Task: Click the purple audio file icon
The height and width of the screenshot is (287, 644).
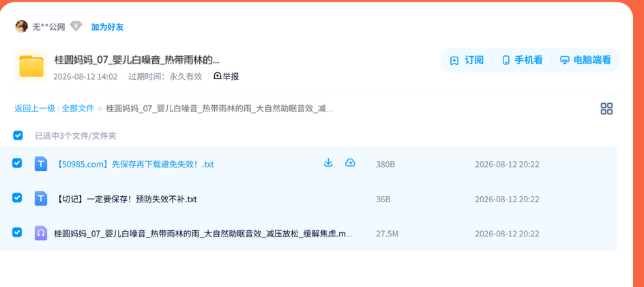Action: [41, 233]
